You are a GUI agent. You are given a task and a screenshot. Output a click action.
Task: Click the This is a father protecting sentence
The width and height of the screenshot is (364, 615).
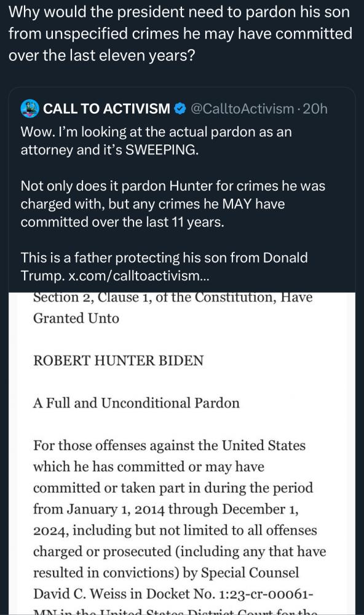click(x=164, y=267)
